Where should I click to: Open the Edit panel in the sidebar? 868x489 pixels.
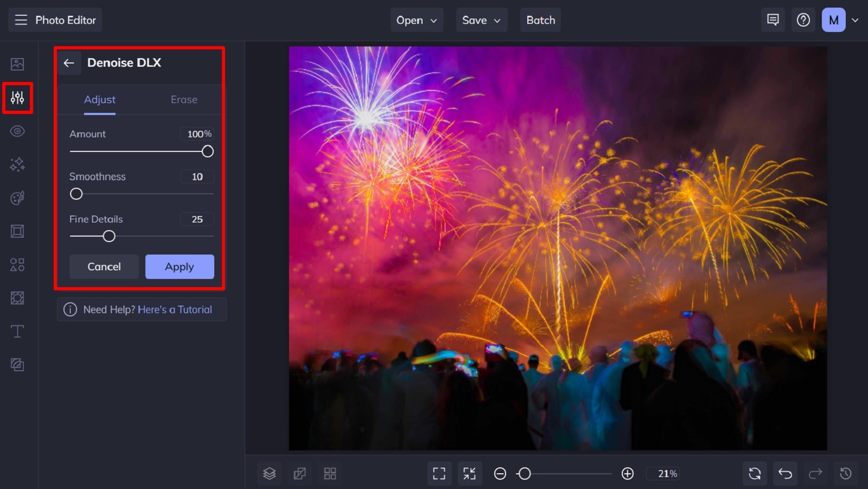point(17,98)
